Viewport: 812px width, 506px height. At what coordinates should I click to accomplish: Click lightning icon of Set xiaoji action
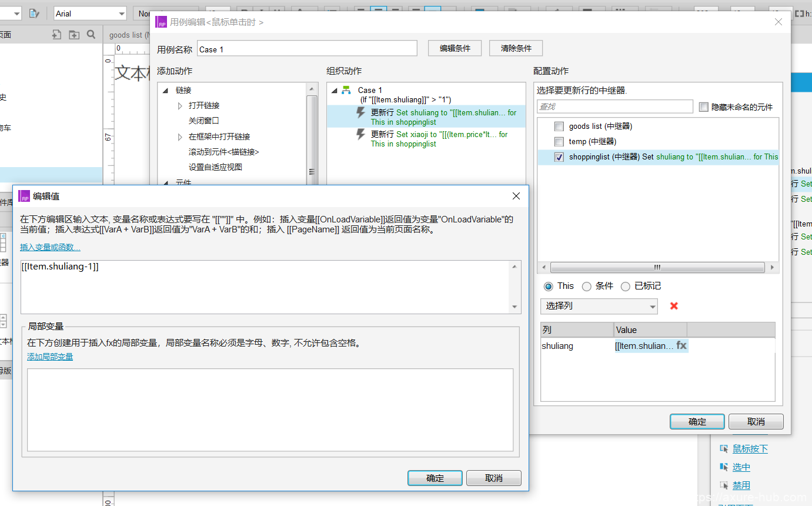point(362,134)
